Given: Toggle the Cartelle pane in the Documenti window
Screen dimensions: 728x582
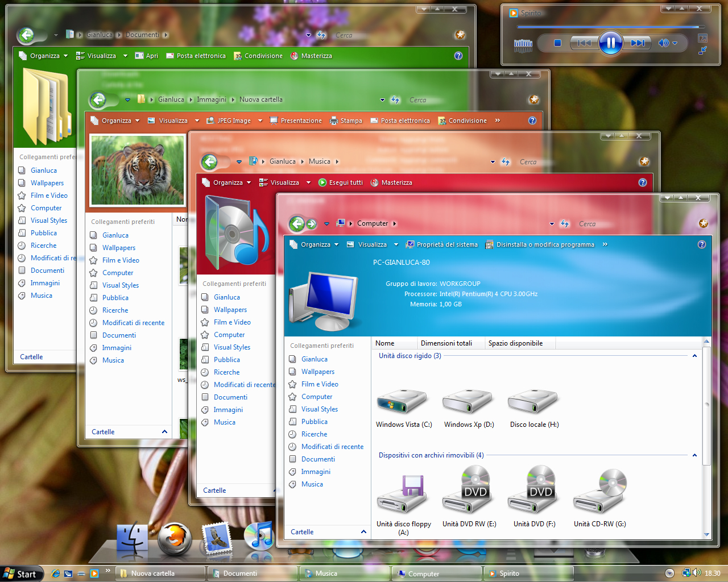Looking at the screenshot, I should tap(45, 357).
